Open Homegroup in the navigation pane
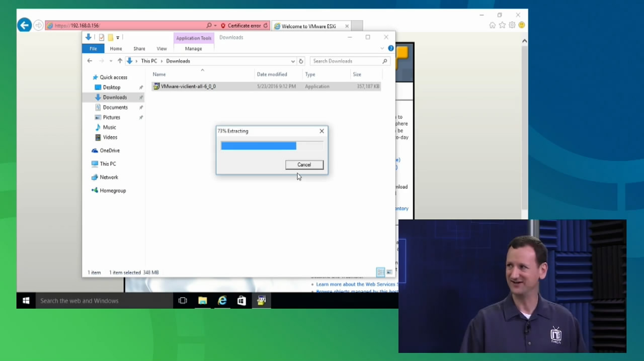This screenshot has width=644, height=361. coord(113,191)
